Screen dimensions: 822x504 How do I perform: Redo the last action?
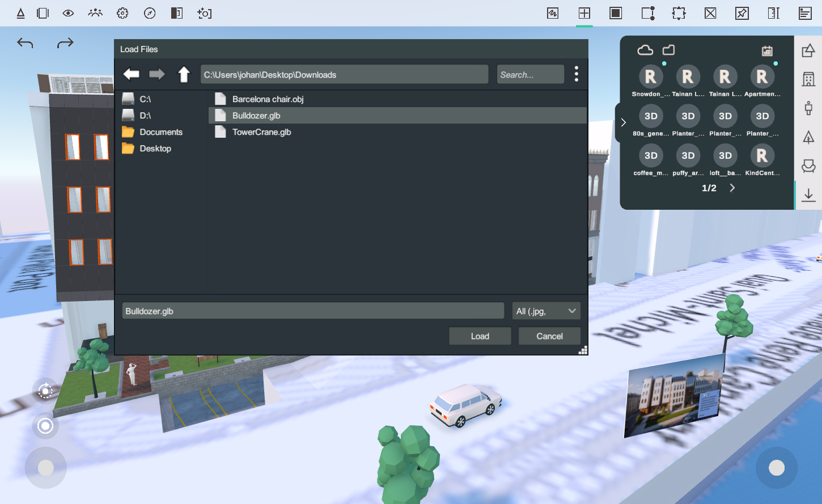[x=65, y=43]
